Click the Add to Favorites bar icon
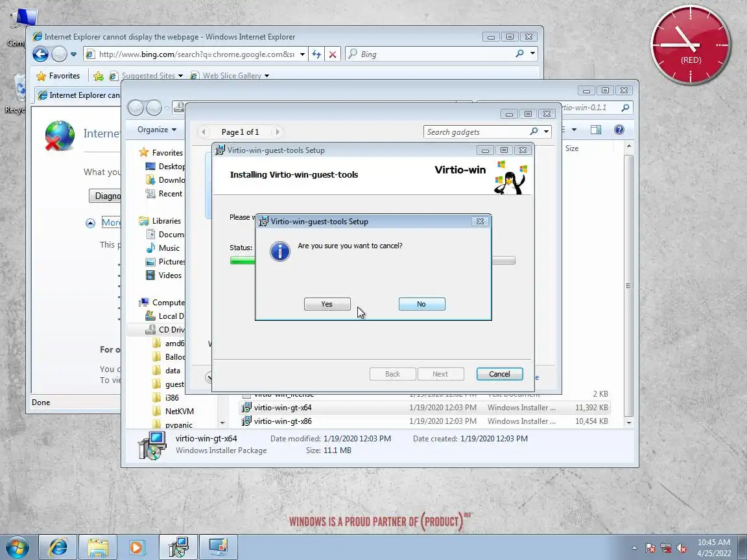747x560 pixels. click(x=99, y=76)
